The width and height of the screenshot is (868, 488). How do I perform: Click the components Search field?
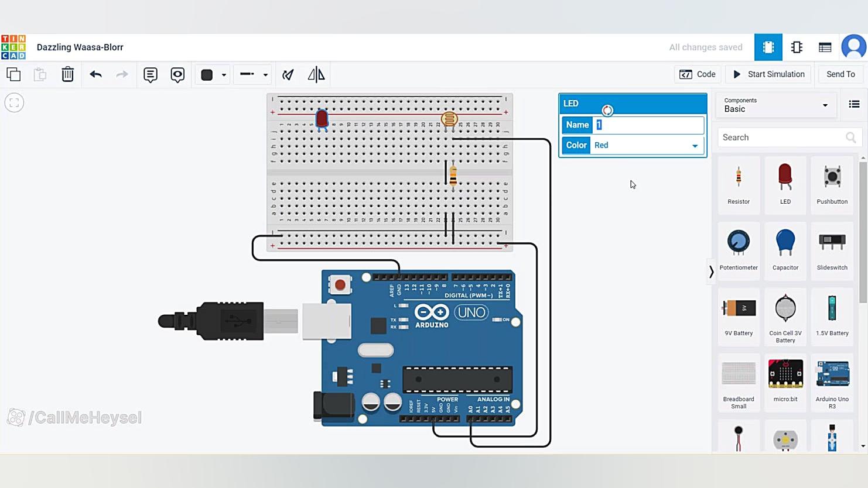click(x=790, y=138)
